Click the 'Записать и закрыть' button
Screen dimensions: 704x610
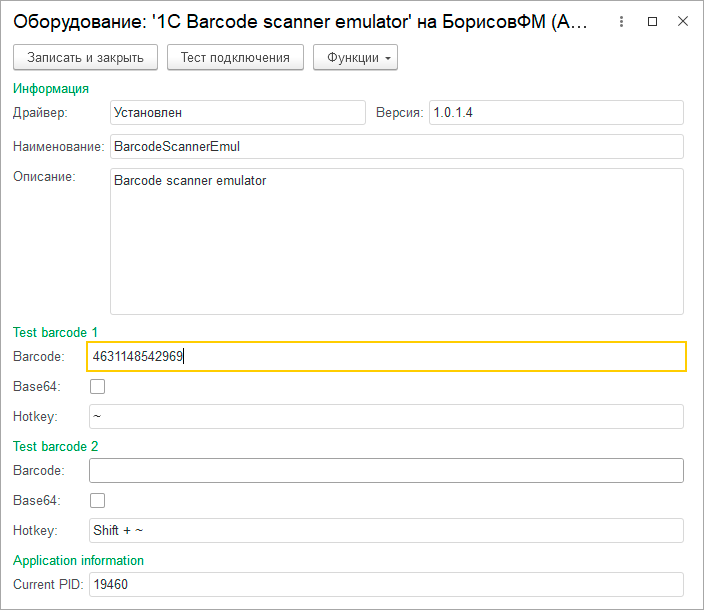pyautogui.click(x=86, y=57)
